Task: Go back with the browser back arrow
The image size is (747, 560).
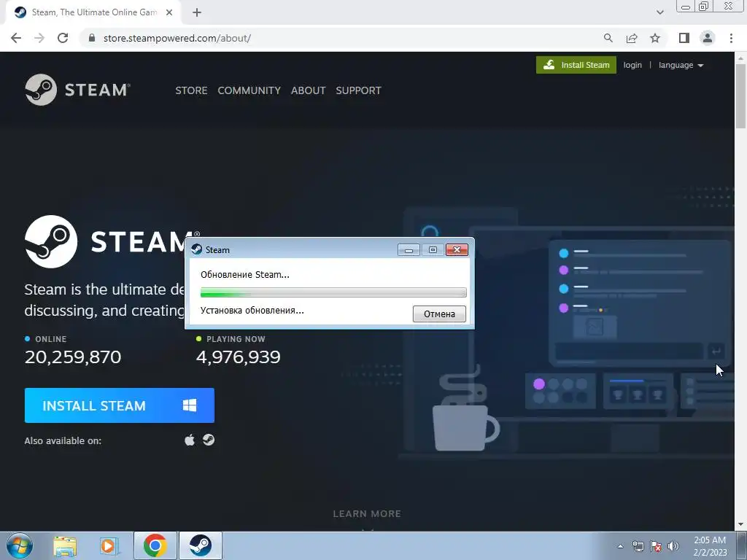Action: [x=16, y=38]
